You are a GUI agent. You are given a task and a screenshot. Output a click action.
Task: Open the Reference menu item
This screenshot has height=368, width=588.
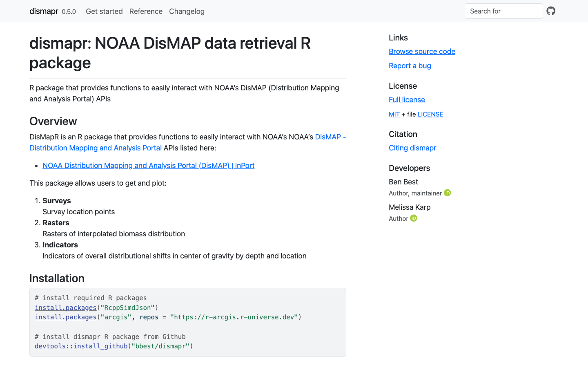[146, 11]
